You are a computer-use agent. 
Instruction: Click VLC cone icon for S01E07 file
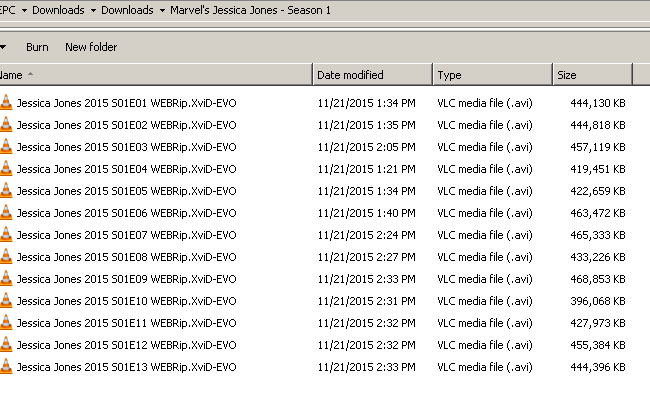(6, 234)
